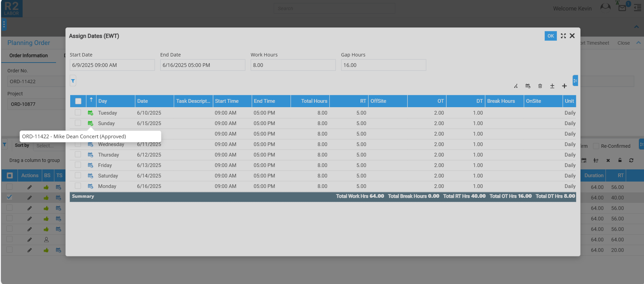Check the Tuesday 6/10/2025 row checkbox
The height and width of the screenshot is (284, 644).
[78, 113]
